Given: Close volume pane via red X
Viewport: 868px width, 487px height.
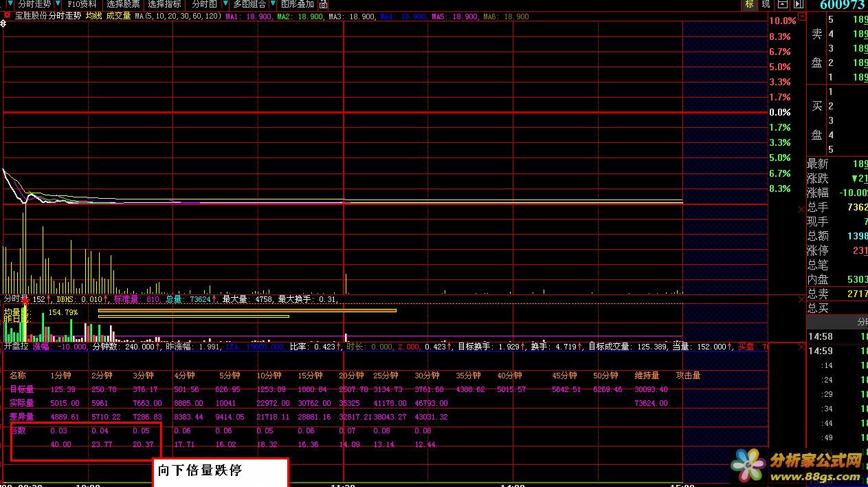Looking at the screenshot, I should click(801, 300).
